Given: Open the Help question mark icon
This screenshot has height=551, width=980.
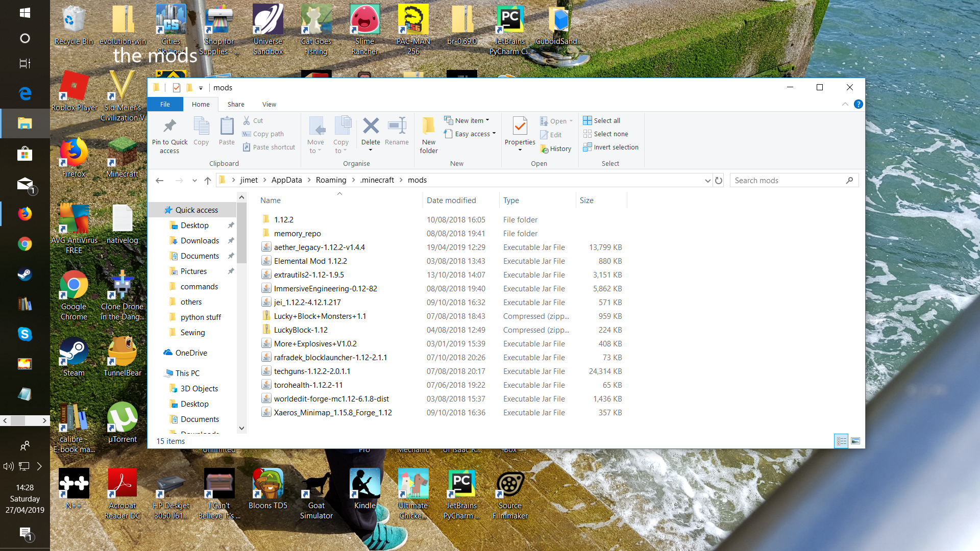Looking at the screenshot, I should 859,104.
